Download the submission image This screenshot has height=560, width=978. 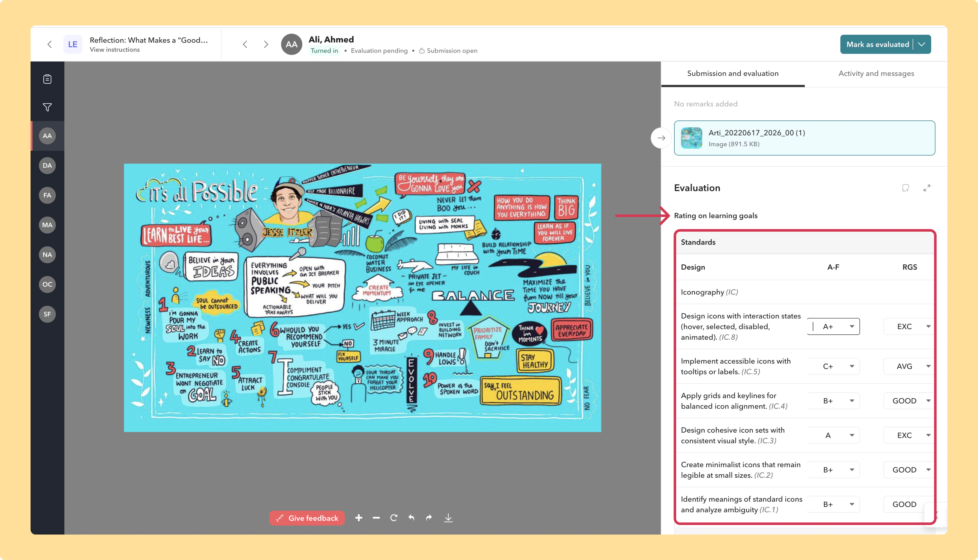448,518
